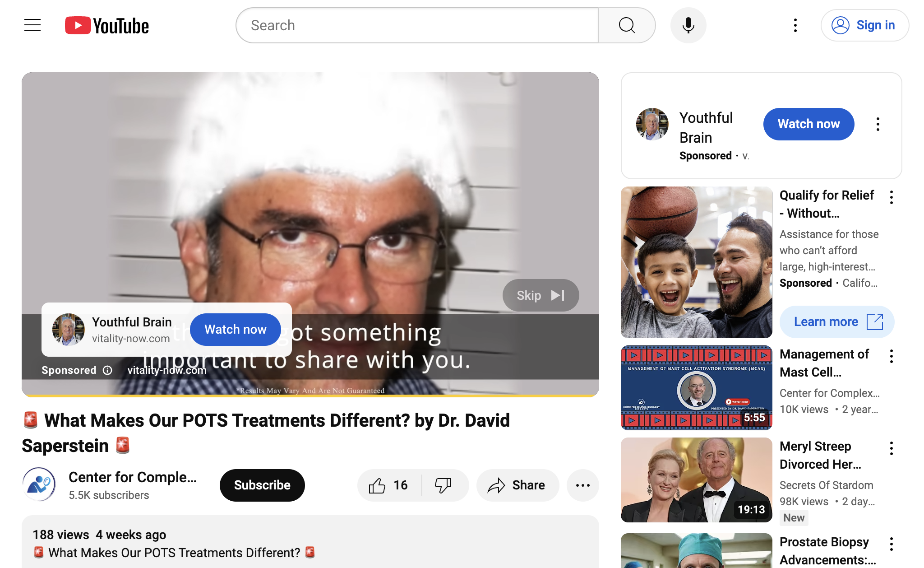This screenshot has width=924, height=568.
Task: Start voice search with microphone icon
Action: (688, 25)
